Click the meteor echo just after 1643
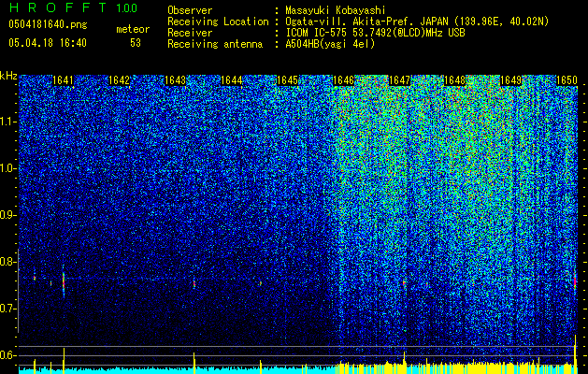Screen dimensions: 588x374 [194, 283]
